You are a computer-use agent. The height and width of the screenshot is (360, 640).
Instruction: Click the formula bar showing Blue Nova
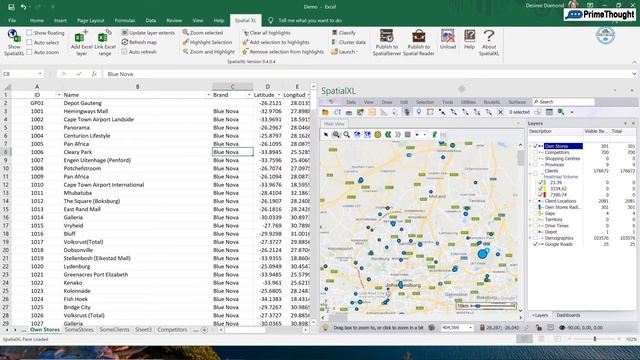coord(367,74)
